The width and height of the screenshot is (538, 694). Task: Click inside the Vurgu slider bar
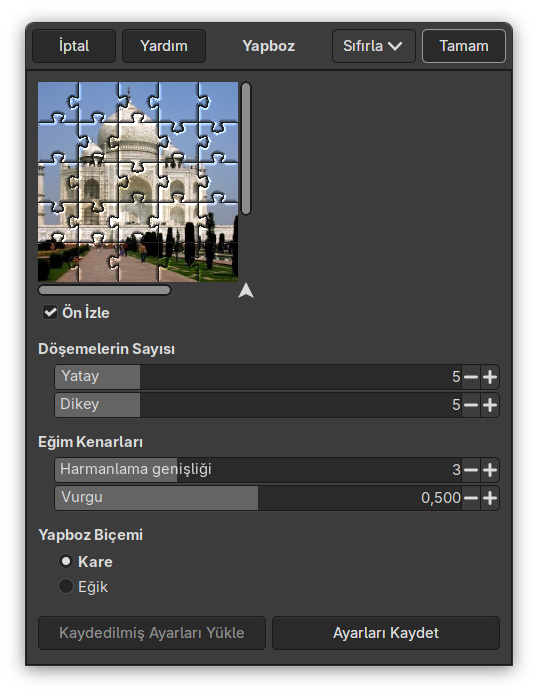(258, 498)
